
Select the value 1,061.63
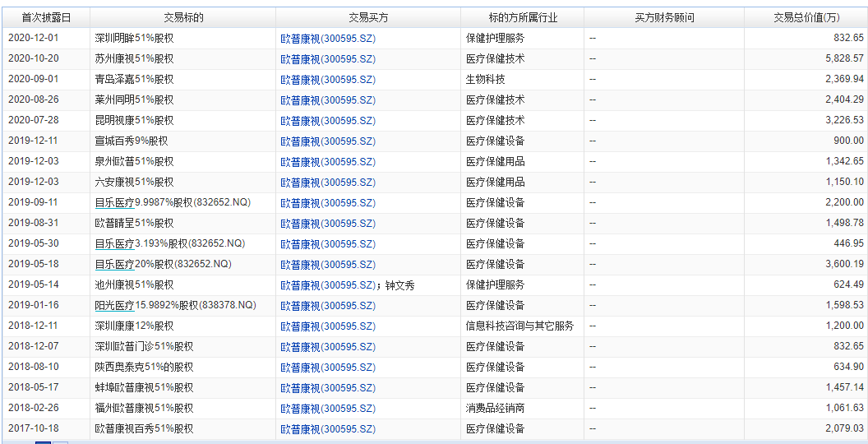(844, 408)
